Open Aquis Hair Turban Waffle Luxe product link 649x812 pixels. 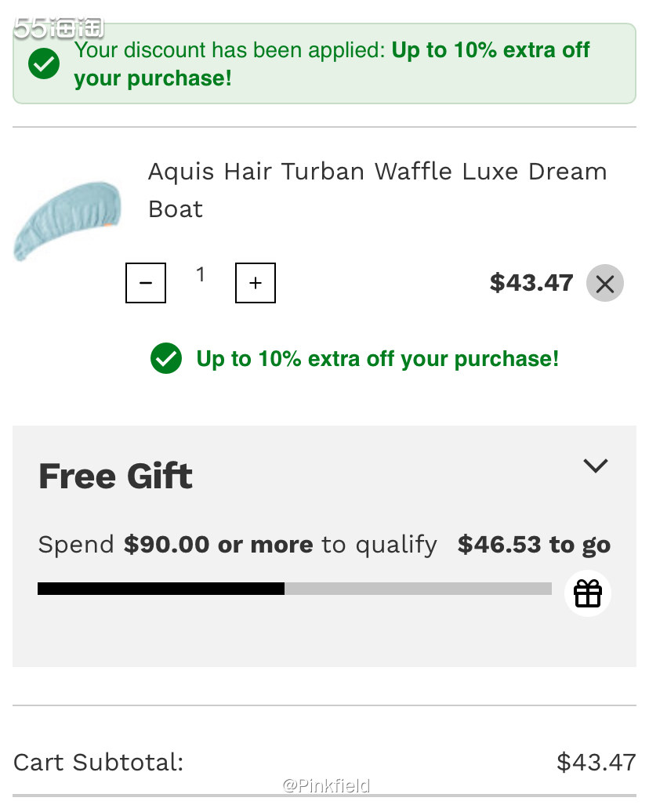point(377,190)
